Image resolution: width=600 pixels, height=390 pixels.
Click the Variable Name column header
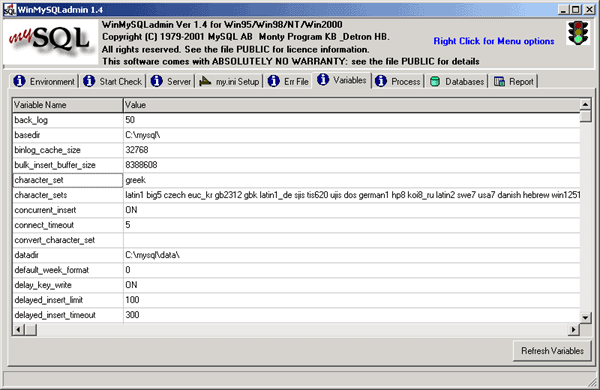click(68, 105)
